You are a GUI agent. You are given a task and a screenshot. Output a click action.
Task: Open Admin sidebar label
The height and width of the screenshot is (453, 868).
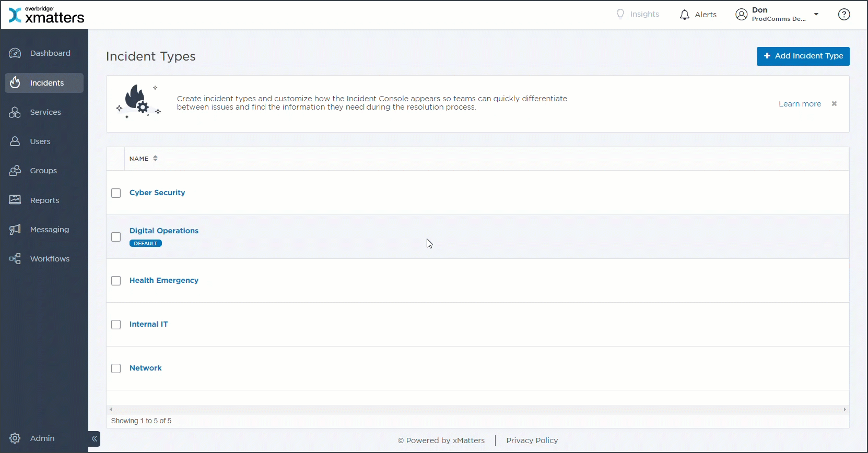point(42,438)
